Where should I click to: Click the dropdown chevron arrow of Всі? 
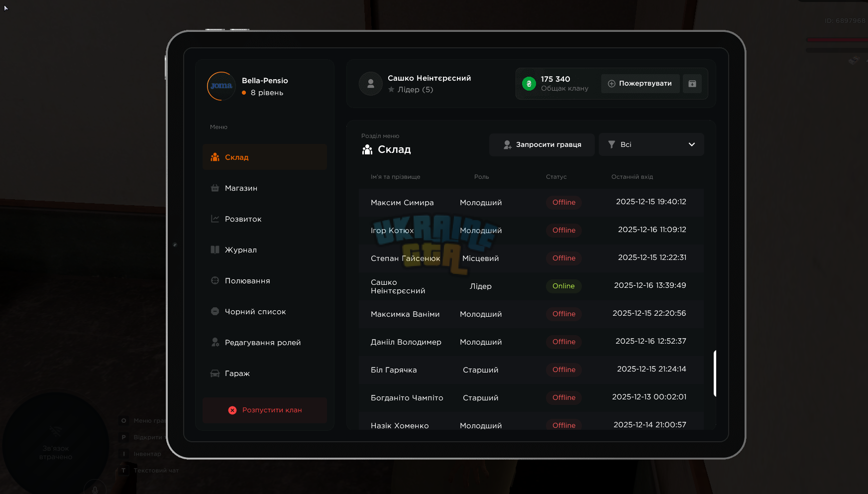pyautogui.click(x=692, y=144)
